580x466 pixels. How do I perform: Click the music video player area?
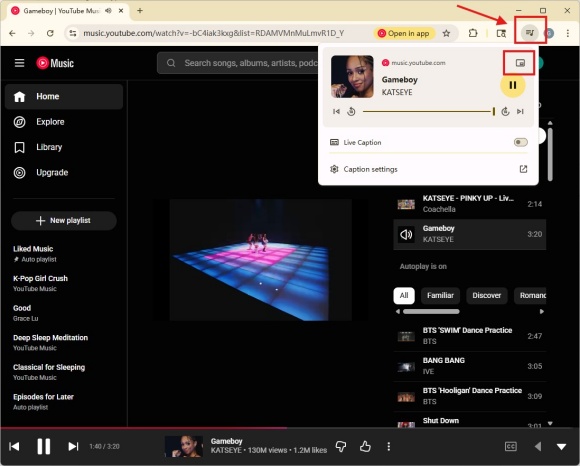(260, 260)
